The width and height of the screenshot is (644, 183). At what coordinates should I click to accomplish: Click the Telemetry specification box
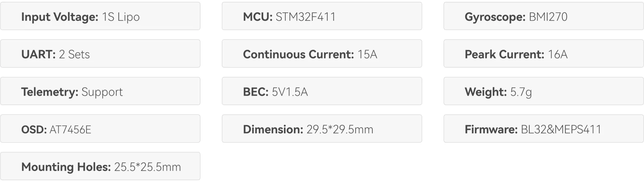click(x=100, y=91)
